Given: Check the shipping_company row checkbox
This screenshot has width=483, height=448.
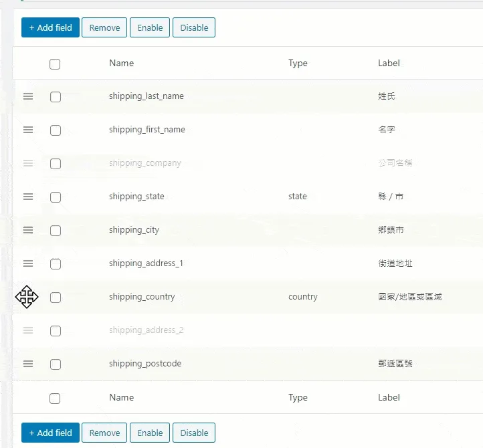Looking at the screenshot, I should click(x=56, y=164).
